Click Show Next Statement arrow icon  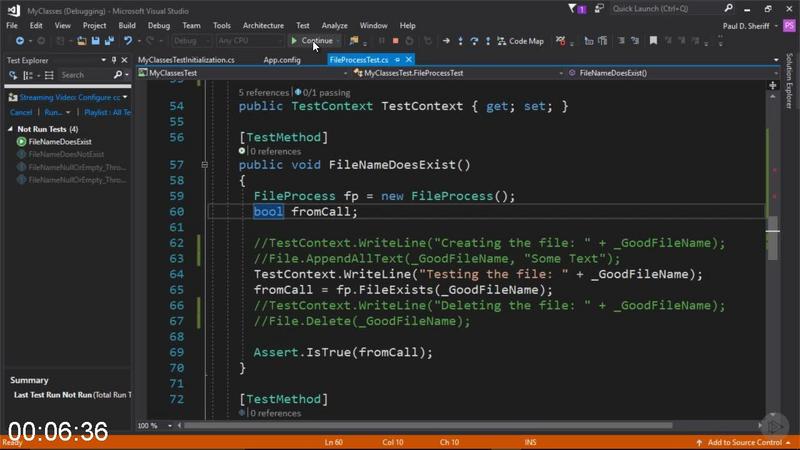click(446, 41)
